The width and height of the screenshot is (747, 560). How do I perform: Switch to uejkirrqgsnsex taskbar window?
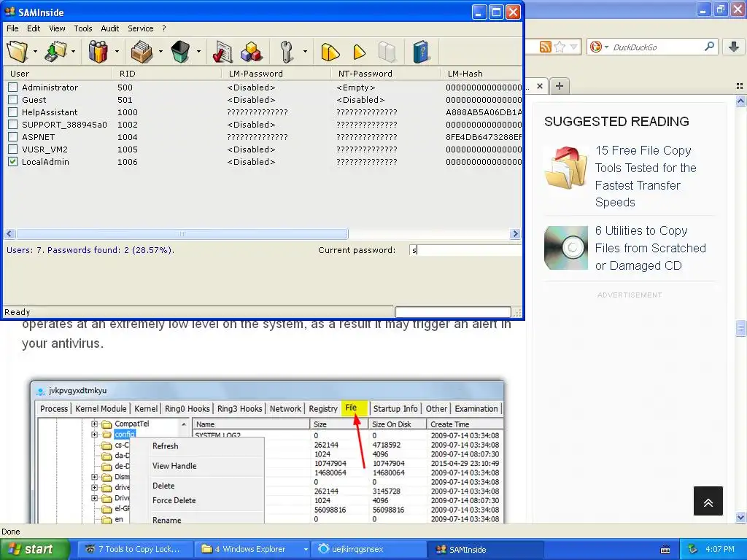pyautogui.click(x=369, y=550)
